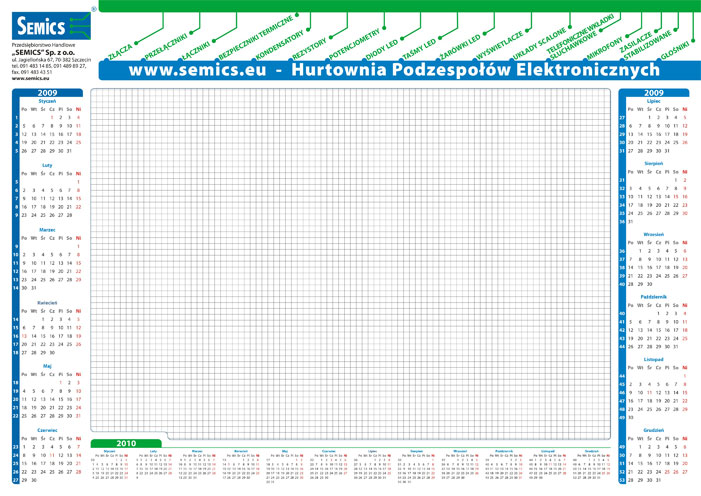Click www.semics.eu in the blue banner
Image resolution: width=701 pixels, height=496 pixels.
197,70
